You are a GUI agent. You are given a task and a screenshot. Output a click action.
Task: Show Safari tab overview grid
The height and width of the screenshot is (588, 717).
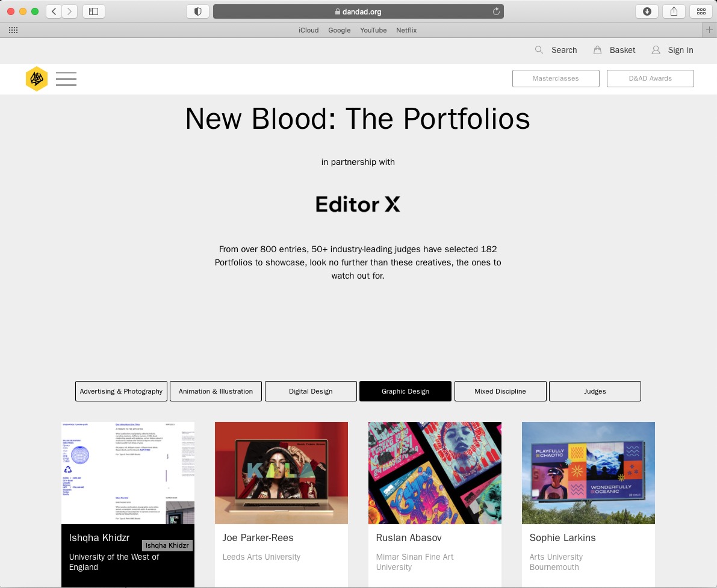click(x=701, y=11)
